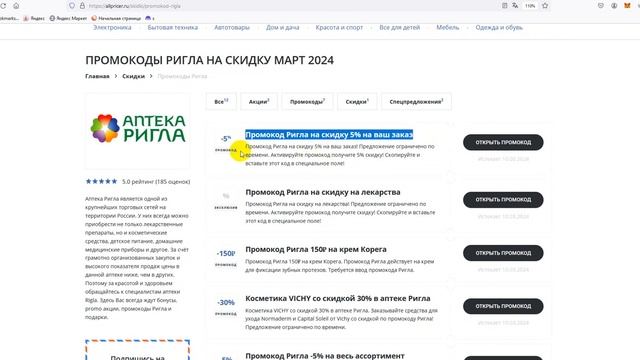The height and width of the screenshot is (360, 640).
Task: Open the Электроника category menu
Action: (x=112, y=27)
